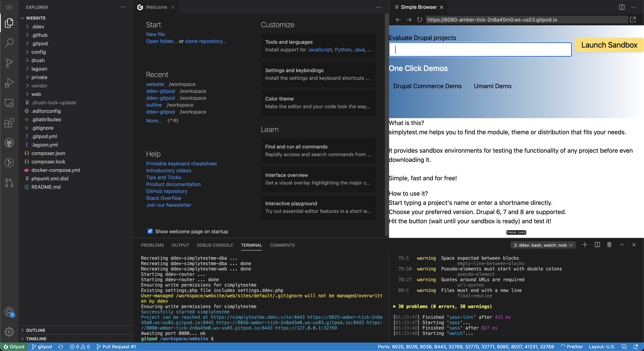Screen dimensions: 644x351
Task: Switch to the DEBUG CONSOLE tab
Action: 215,245
